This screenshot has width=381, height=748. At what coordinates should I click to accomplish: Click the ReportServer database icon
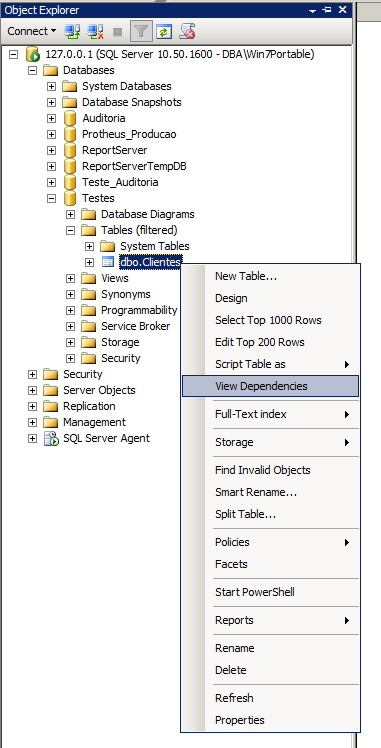point(70,150)
